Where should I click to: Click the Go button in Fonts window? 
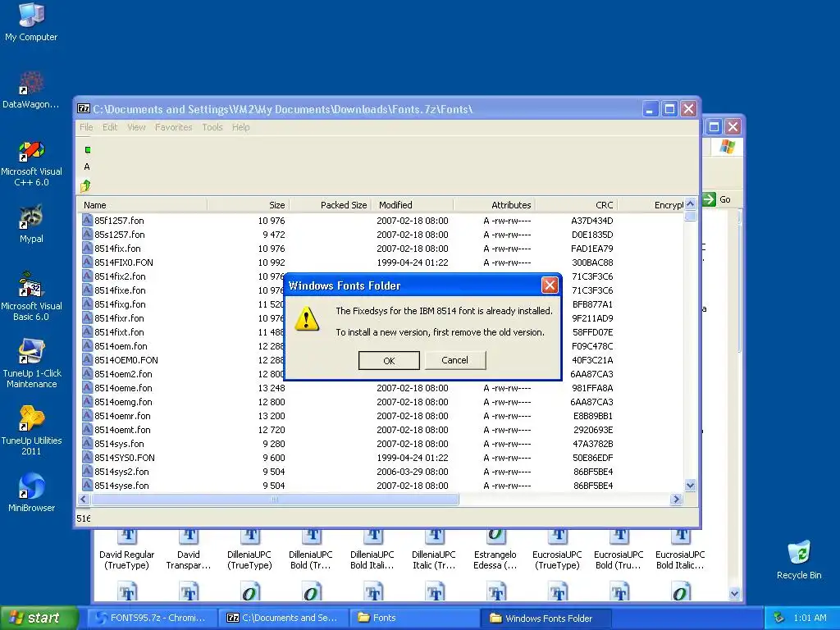pyautogui.click(x=717, y=199)
